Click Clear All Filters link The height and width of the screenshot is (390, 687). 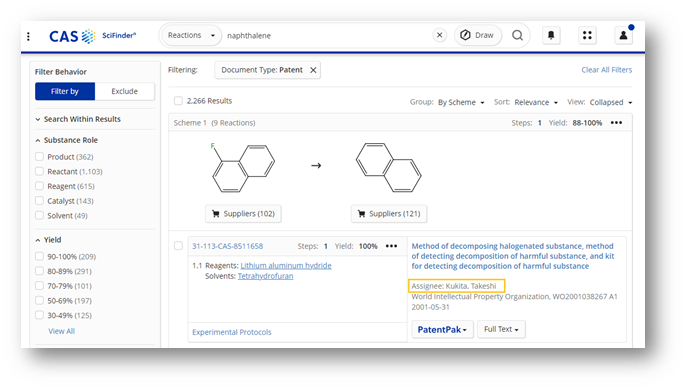tap(606, 70)
